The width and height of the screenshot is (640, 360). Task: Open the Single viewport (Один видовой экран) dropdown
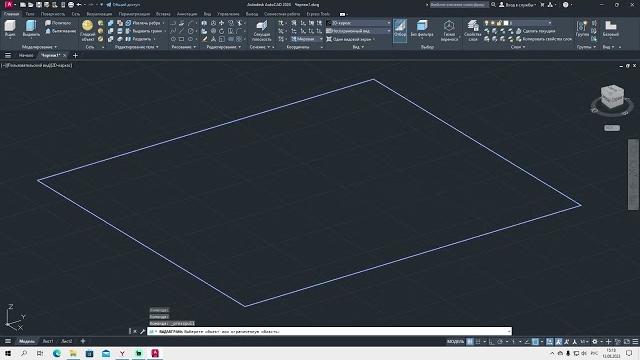(351, 39)
